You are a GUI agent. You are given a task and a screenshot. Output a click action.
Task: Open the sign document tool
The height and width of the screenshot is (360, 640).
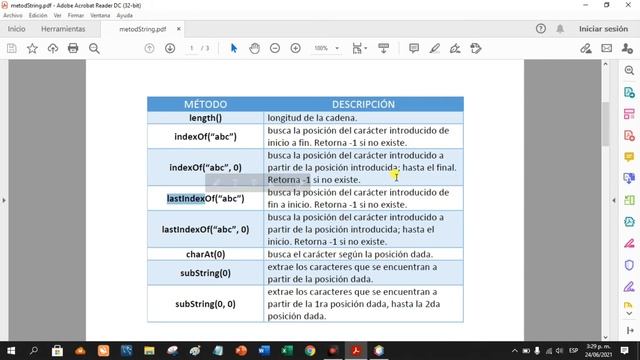(x=455, y=49)
